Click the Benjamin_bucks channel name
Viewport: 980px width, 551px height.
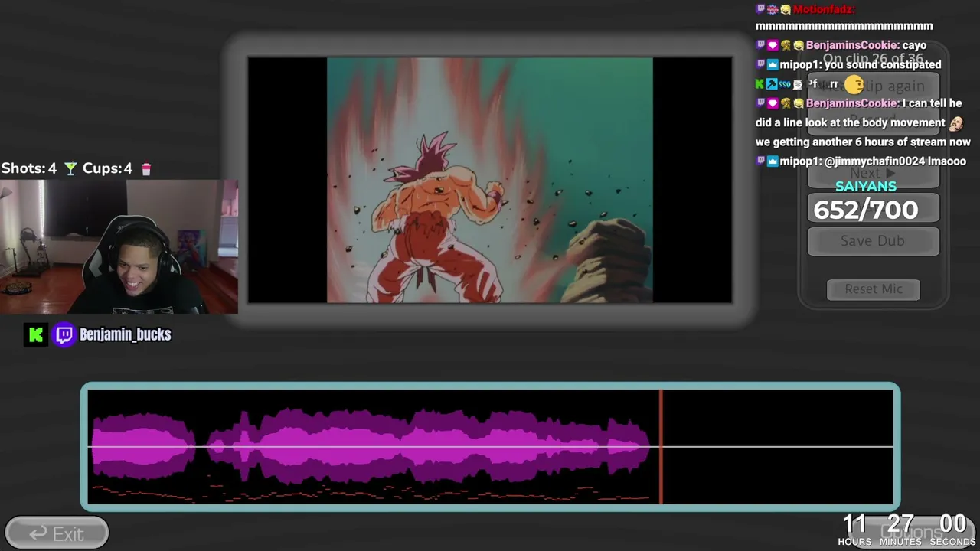(126, 334)
